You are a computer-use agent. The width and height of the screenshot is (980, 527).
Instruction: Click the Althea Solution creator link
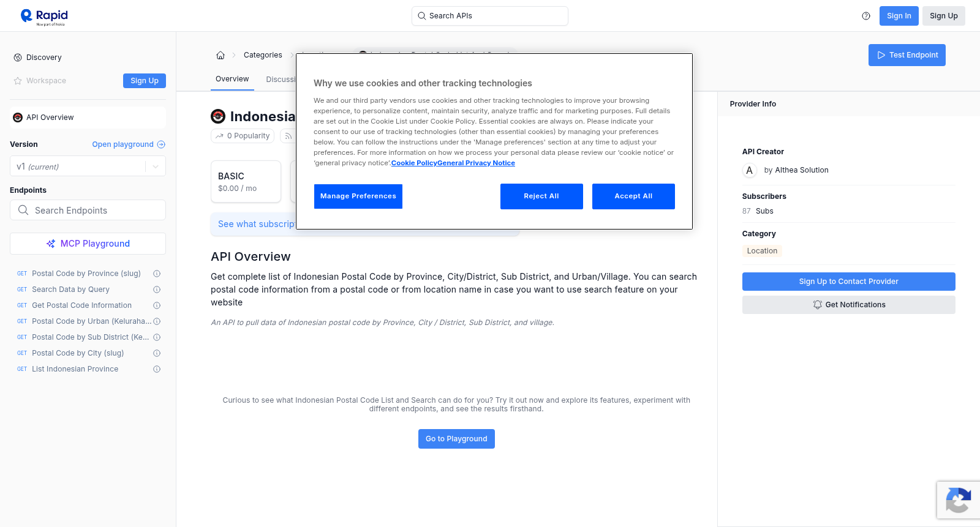tap(802, 170)
